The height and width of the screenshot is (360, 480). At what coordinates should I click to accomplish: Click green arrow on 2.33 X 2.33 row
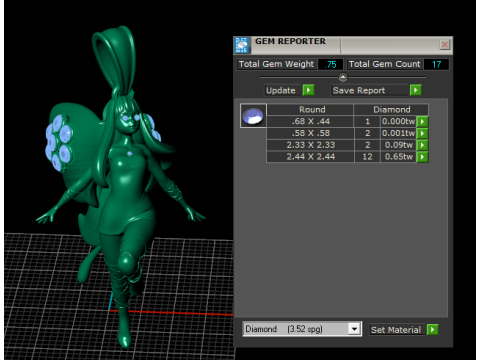422,145
